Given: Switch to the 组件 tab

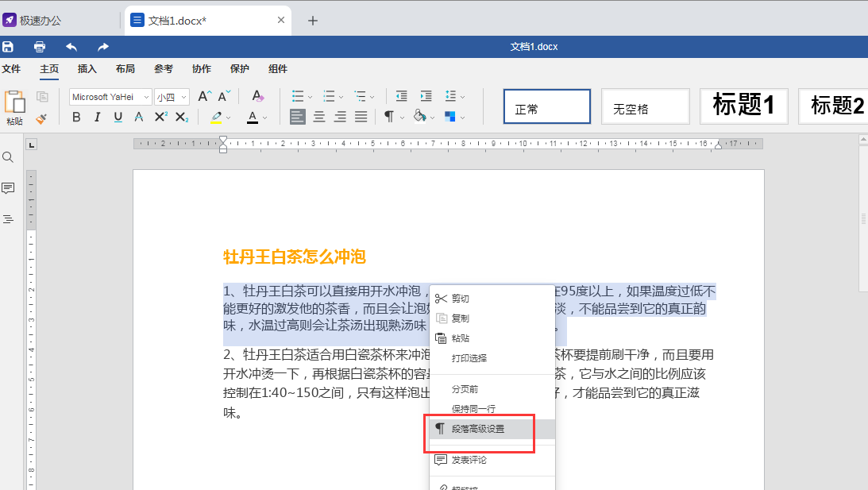Looking at the screenshot, I should 278,69.
